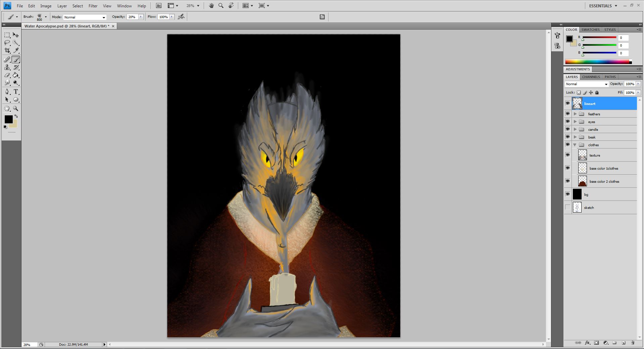This screenshot has width=644, height=349.
Task: Select the Eyedropper tool
Action: 16,51
